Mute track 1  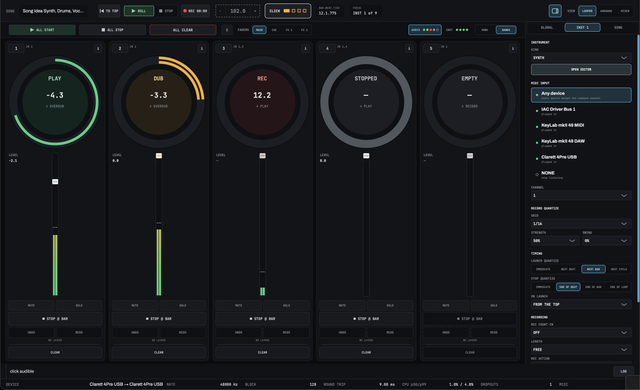pyautogui.click(x=31, y=305)
